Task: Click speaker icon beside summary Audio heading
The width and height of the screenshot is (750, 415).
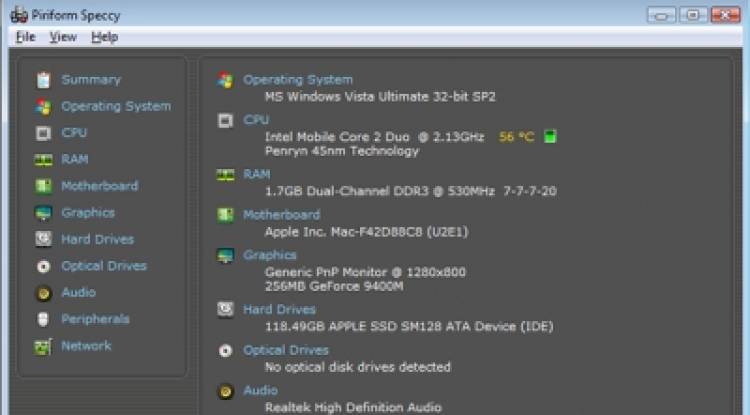Action: coord(225,392)
